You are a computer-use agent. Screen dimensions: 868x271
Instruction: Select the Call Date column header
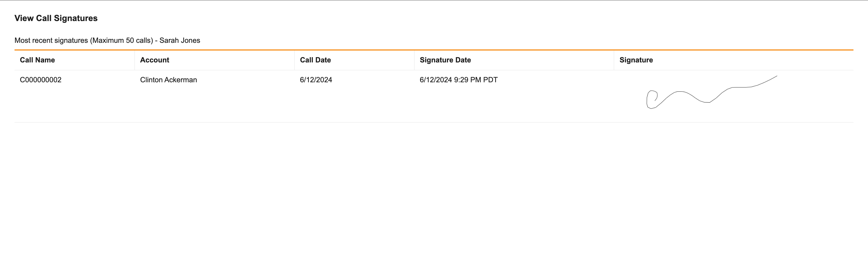tap(315, 60)
